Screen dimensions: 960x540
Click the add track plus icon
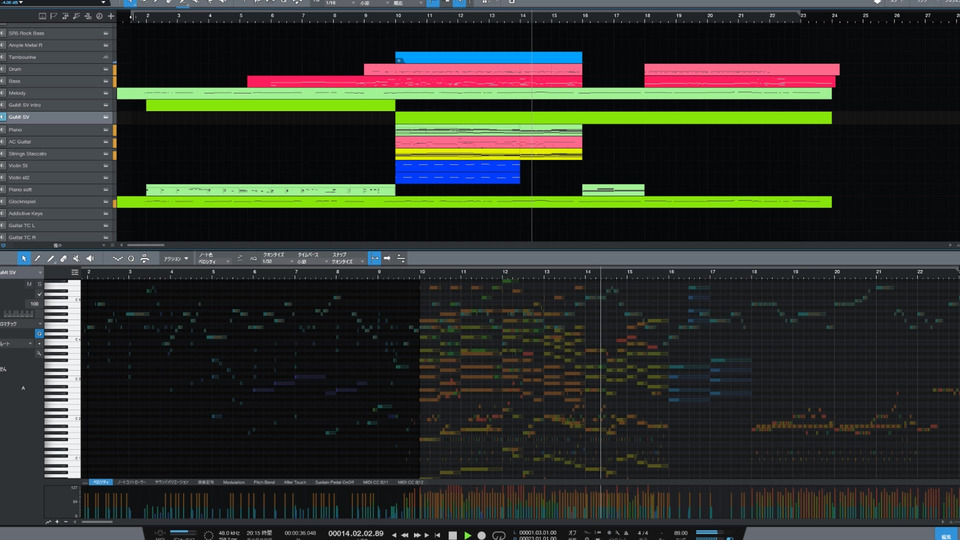(x=110, y=16)
